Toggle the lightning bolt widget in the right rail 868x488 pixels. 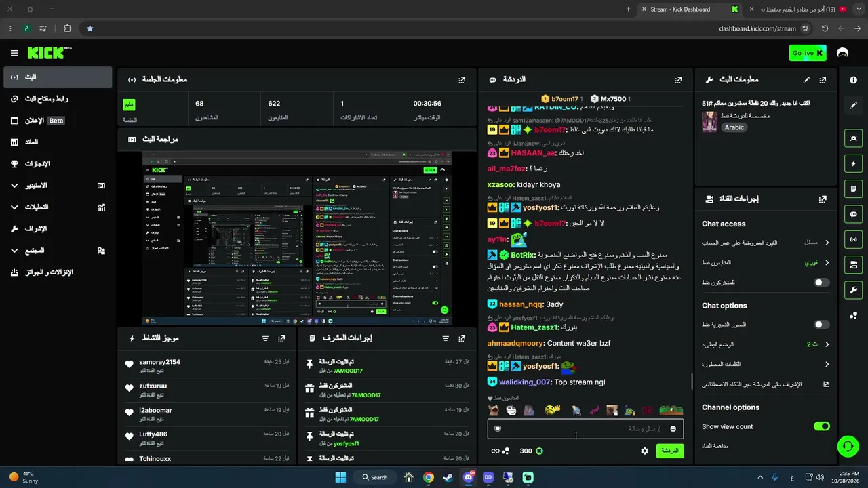[x=853, y=163]
